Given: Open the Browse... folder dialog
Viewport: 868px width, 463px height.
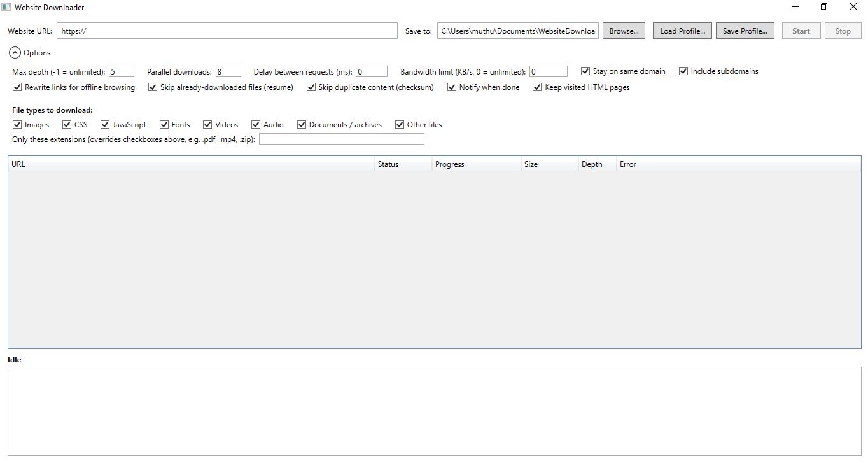Looking at the screenshot, I should tap(624, 31).
